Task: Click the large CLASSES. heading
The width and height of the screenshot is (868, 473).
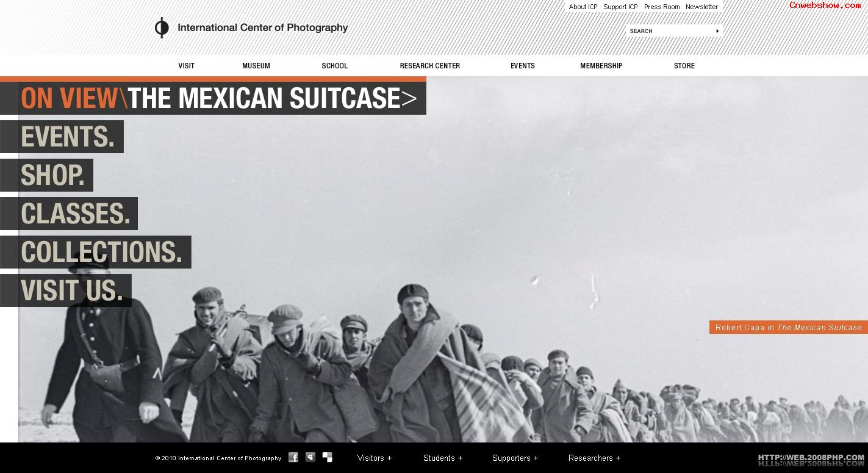Action: point(69,214)
